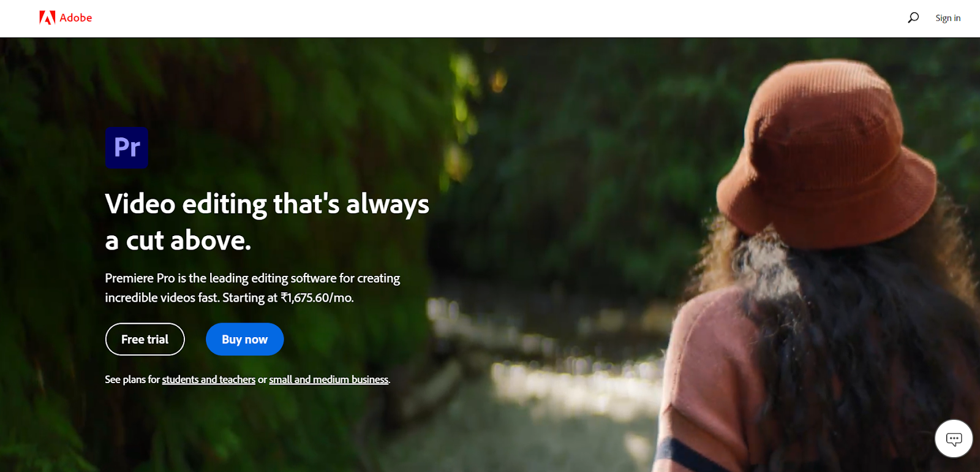Viewport: 980px width, 472px height.
Task: Click the empty white header bar area
Action: point(490,18)
